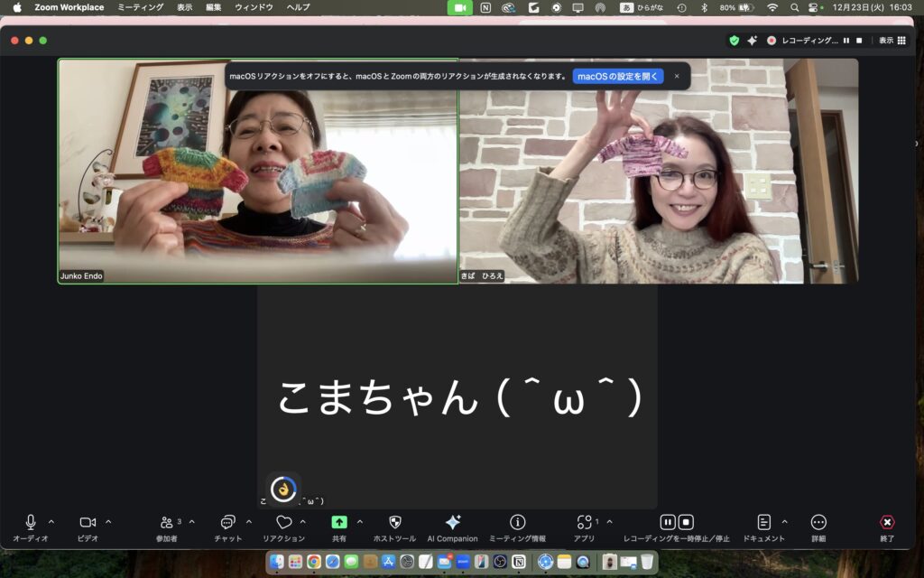Expand audio options arrow beside オーディオ
Image resolution: width=924 pixels, height=578 pixels.
coord(51,521)
